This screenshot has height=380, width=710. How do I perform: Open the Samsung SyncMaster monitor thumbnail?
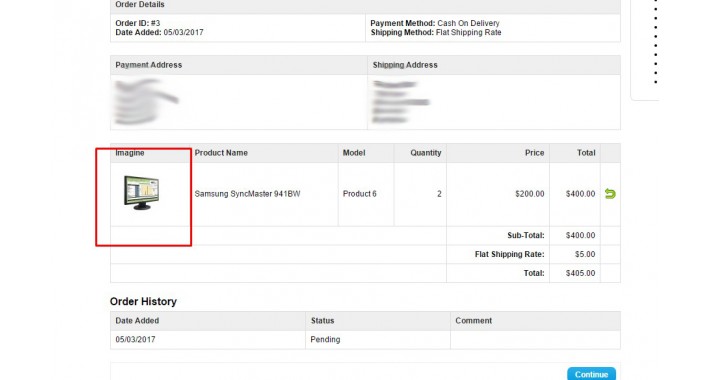coord(141,192)
